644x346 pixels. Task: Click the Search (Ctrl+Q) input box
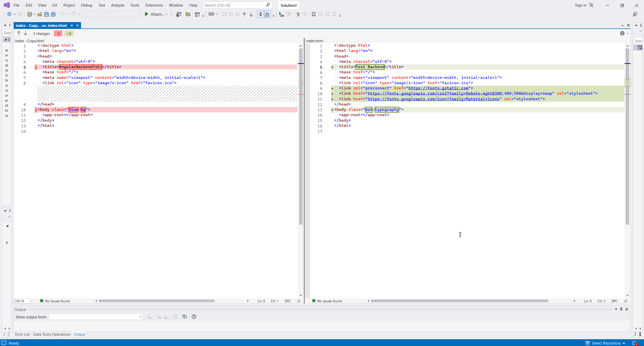pos(234,5)
